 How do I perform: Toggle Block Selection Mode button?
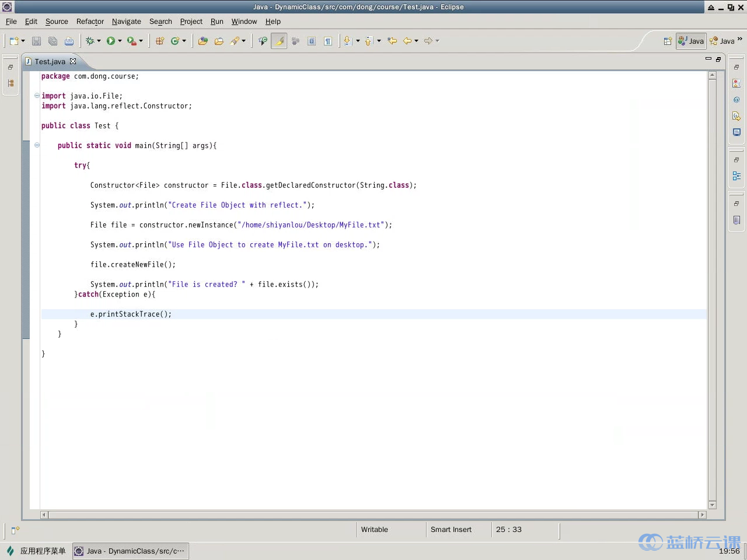coord(312,41)
